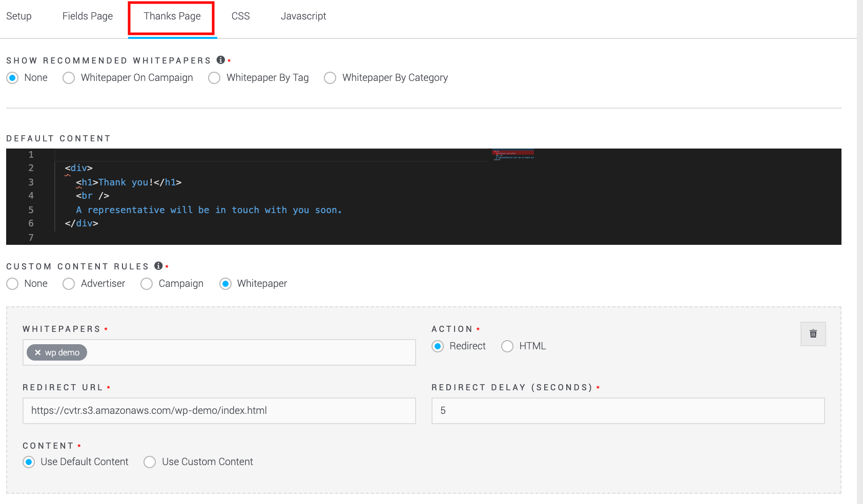Screen dimensions: 863x504
Task: Select Whitepaper By Category radio
Action: [330, 78]
